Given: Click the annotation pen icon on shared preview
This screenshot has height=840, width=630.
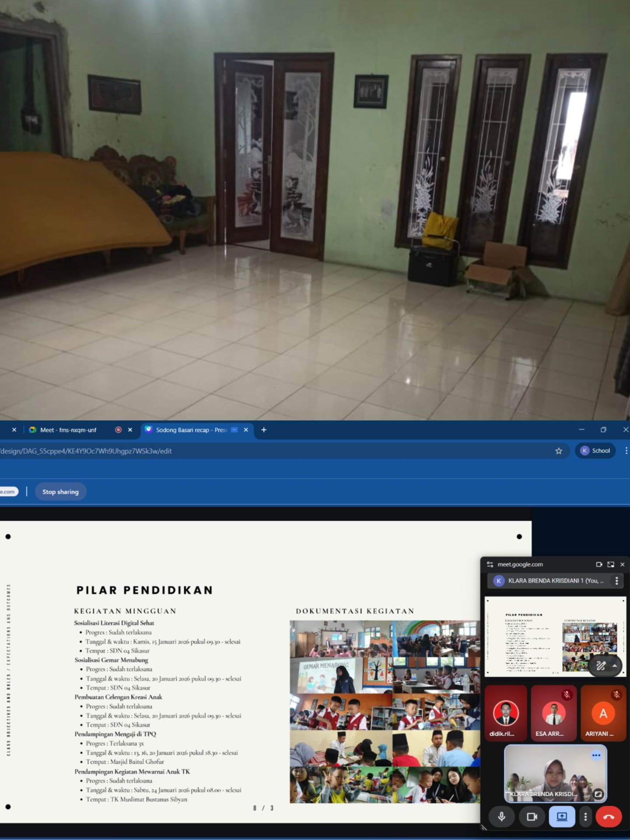Looking at the screenshot, I should (x=601, y=666).
